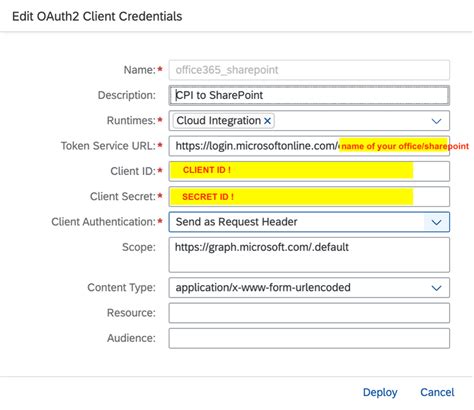474x410 pixels.
Task: Expand the Content Type dropdown arrow
Action: tap(437, 288)
